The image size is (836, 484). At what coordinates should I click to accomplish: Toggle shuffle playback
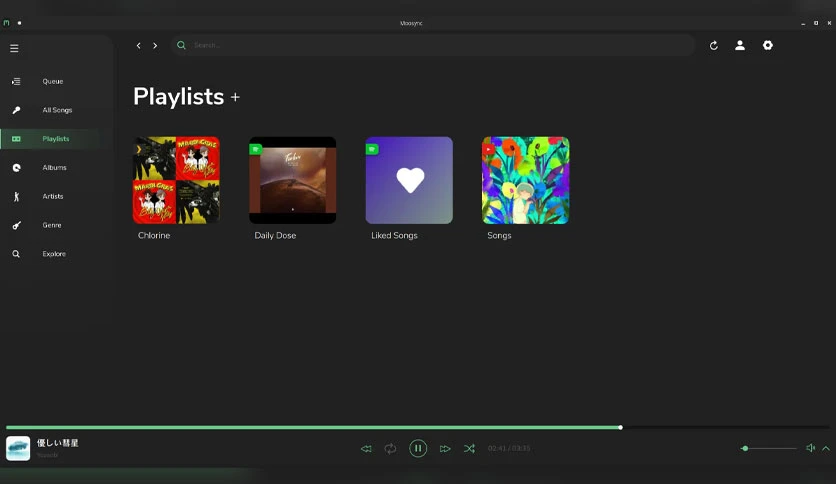(x=469, y=449)
